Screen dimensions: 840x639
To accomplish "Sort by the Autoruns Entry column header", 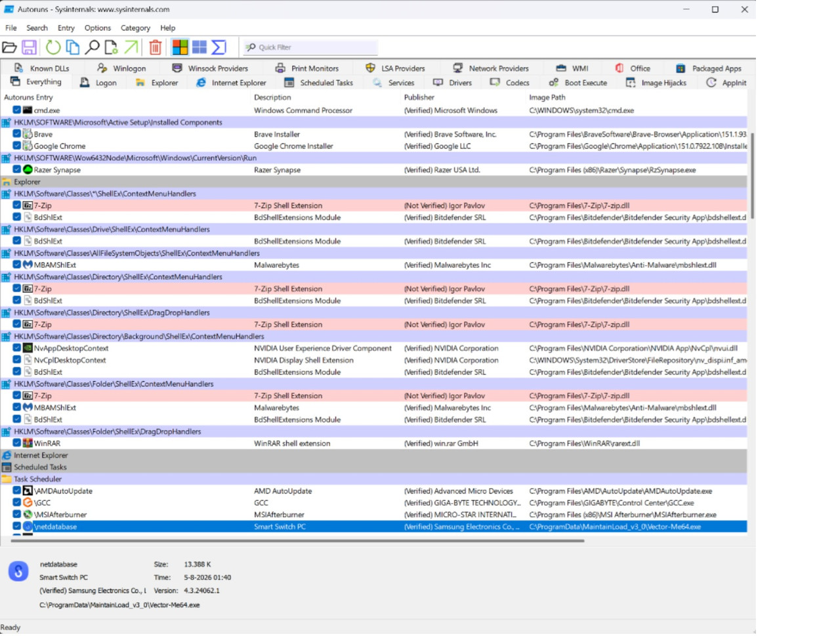I will click(x=126, y=97).
